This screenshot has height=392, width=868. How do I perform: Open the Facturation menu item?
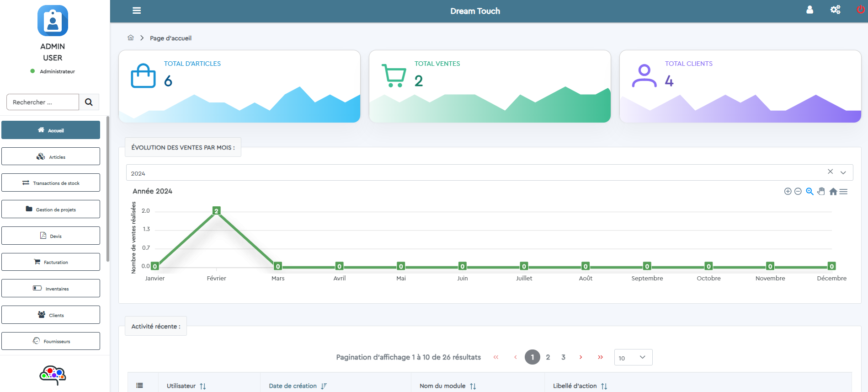coord(51,262)
